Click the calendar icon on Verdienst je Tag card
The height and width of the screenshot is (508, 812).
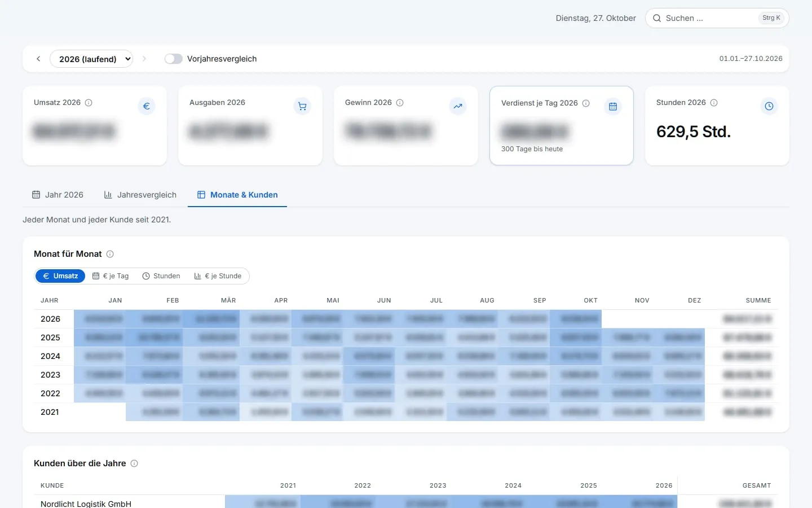[613, 107]
